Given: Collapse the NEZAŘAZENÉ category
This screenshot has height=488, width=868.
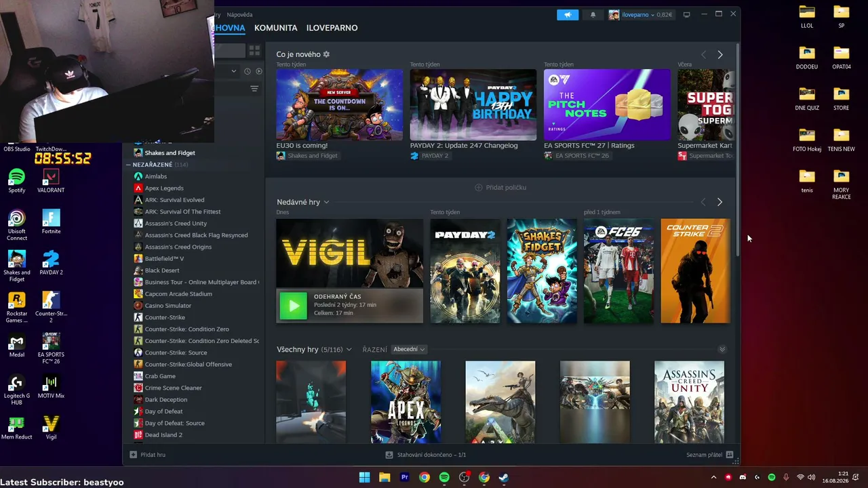Looking at the screenshot, I should pyautogui.click(x=128, y=165).
